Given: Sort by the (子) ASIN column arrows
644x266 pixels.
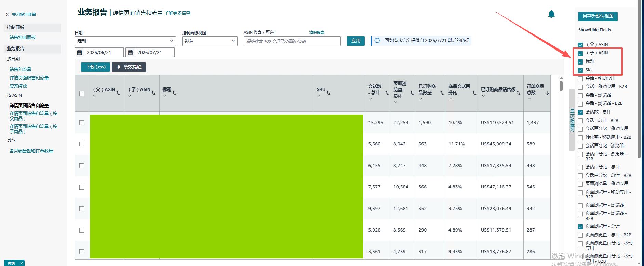Looking at the screenshot, I should click(153, 93).
